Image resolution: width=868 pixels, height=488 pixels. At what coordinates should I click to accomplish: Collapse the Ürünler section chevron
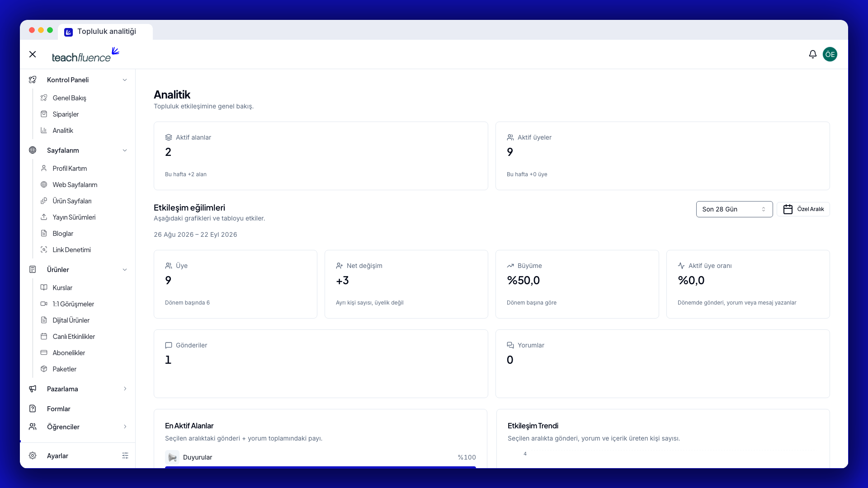[125, 270]
